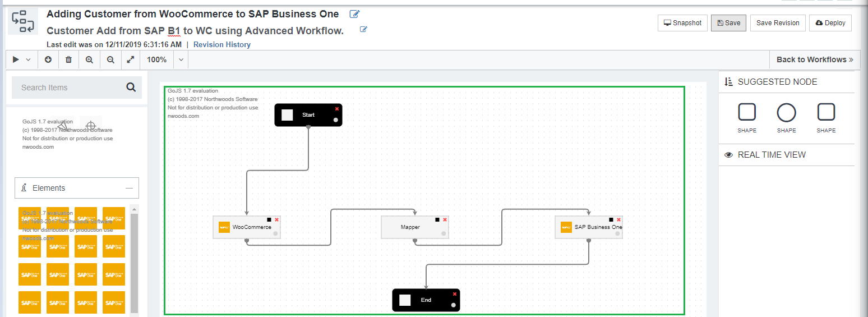Image resolution: width=868 pixels, height=317 pixels.
Task: Click the Deploy button
Action: tap(830, 23)
